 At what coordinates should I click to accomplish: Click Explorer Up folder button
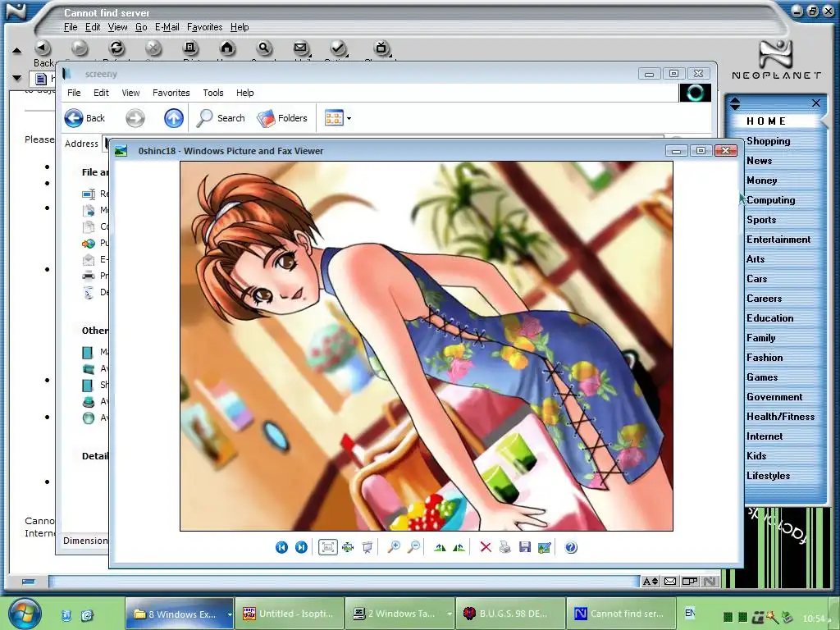pyautogui.click(x=174, y=118)
